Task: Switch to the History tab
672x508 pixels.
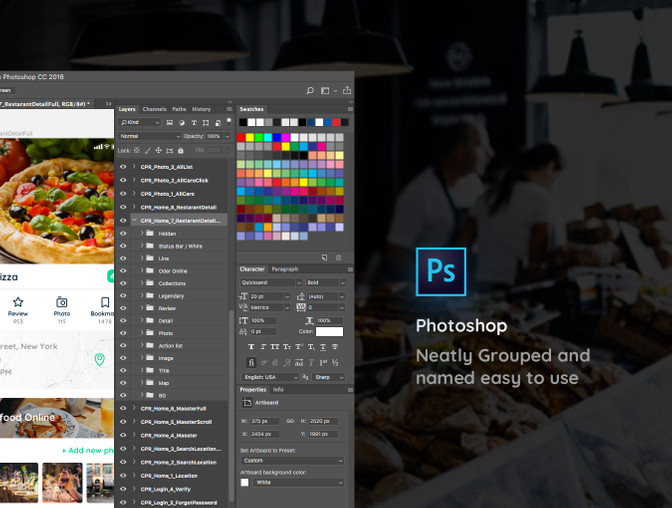Action: tap(201, 109)
